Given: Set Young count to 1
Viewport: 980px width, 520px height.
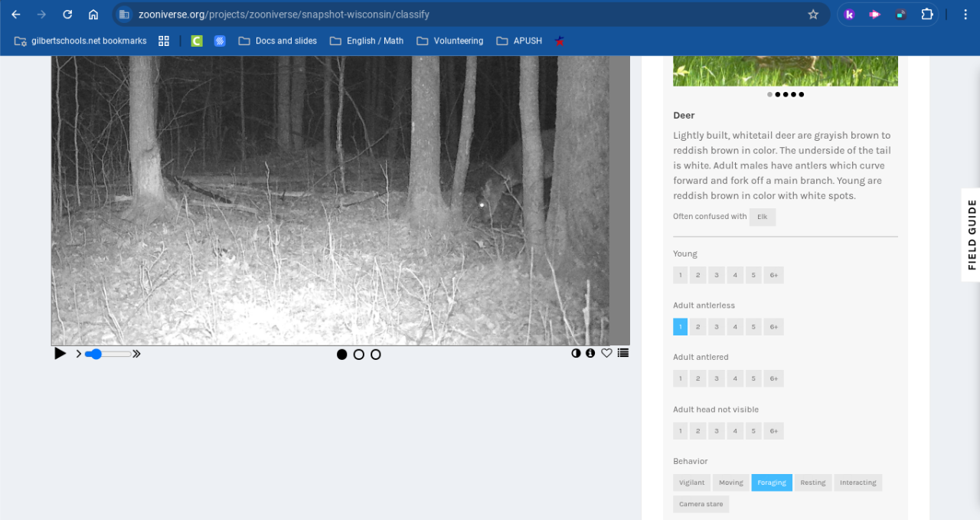Looking at the screenshot, I should pyautogui.click(x=681, y=275).
